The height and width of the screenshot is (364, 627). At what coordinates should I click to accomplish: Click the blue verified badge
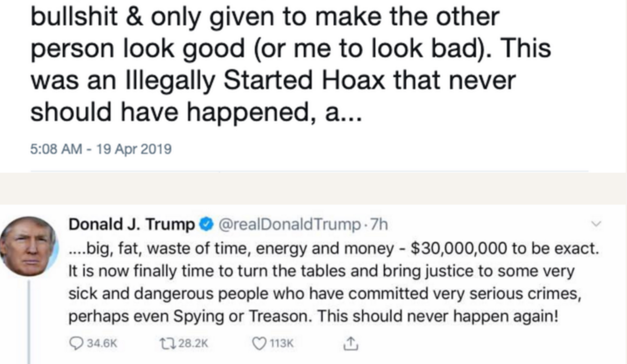tap(207, 225)
